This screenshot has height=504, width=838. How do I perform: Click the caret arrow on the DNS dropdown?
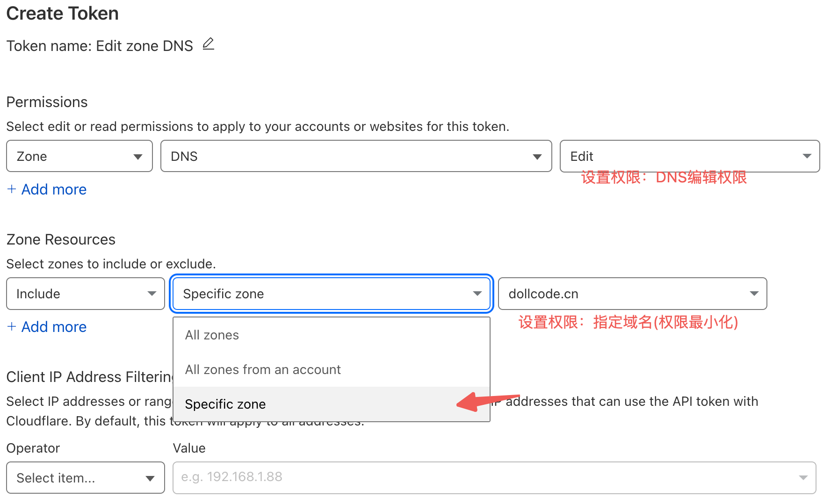(537, 157)
